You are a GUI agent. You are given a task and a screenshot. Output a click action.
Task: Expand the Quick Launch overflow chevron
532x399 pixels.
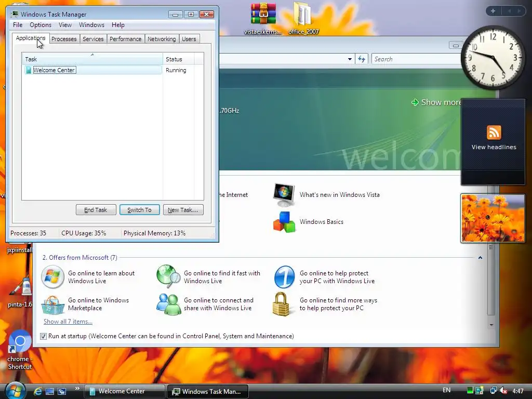[77, 389]
